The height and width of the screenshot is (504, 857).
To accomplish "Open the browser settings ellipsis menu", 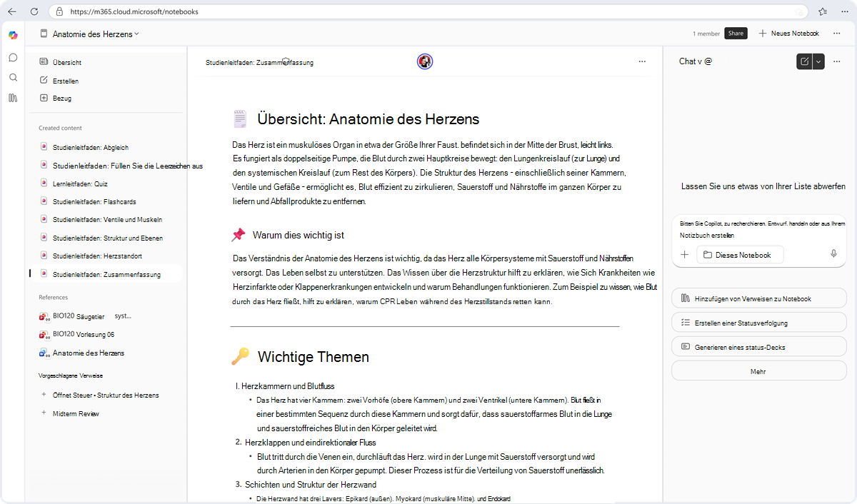I will (x=843, y=11).
